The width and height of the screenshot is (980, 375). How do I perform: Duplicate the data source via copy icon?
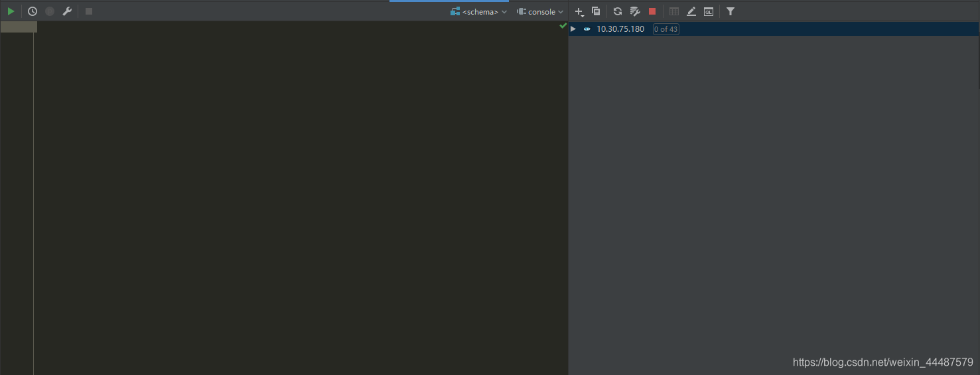click(x=596, y=11)
